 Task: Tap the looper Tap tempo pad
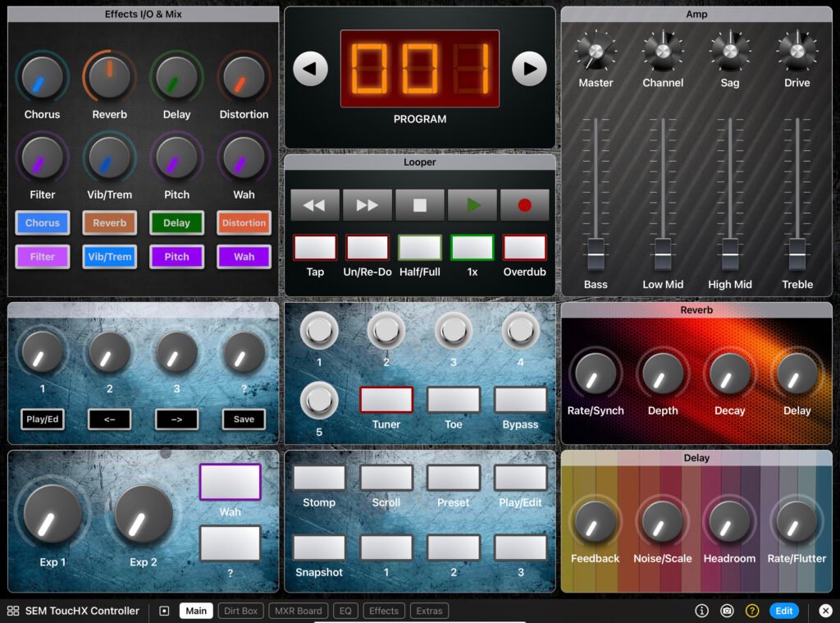coord(315,248)
